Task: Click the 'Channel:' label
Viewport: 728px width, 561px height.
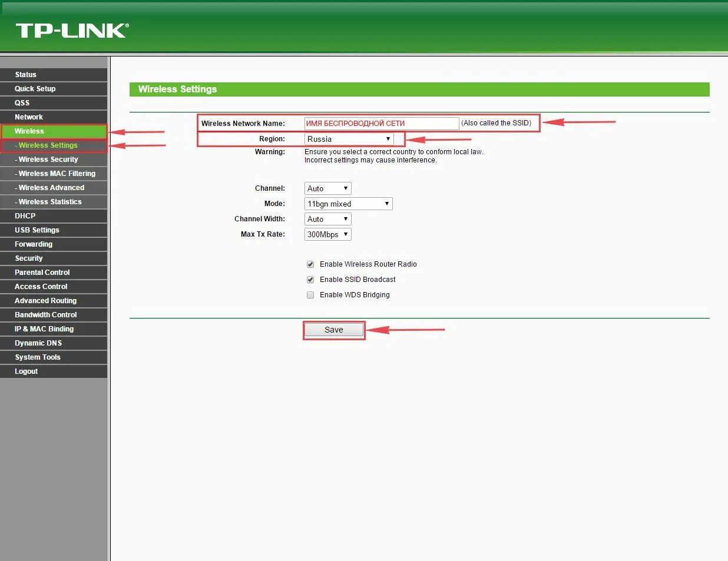Action: (270, 188)
